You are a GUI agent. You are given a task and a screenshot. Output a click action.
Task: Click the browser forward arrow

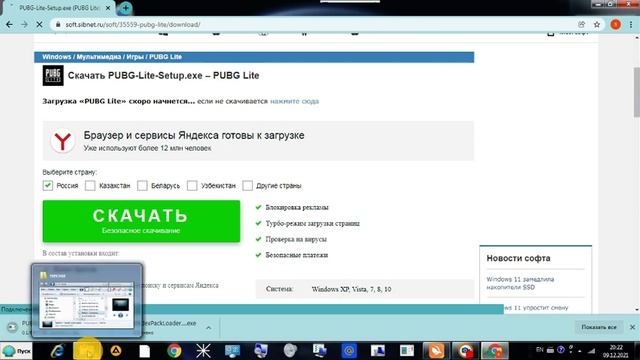(x=24, y=24)
